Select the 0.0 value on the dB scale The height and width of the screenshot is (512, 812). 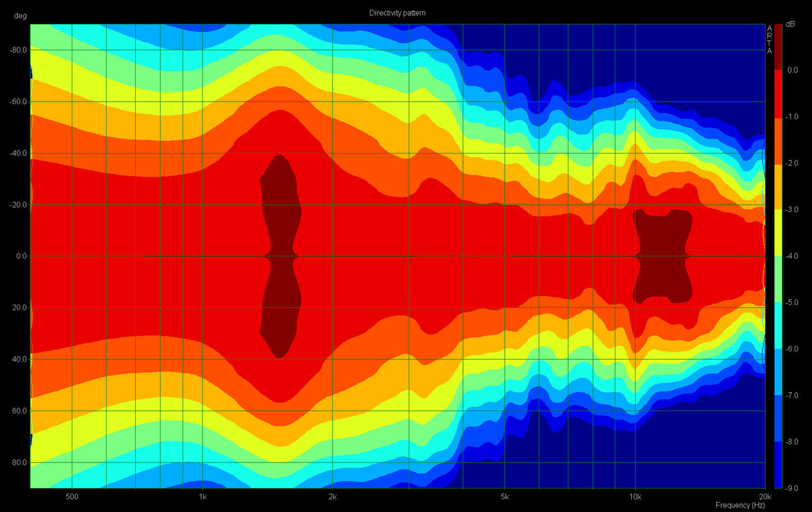click(792, 70)
